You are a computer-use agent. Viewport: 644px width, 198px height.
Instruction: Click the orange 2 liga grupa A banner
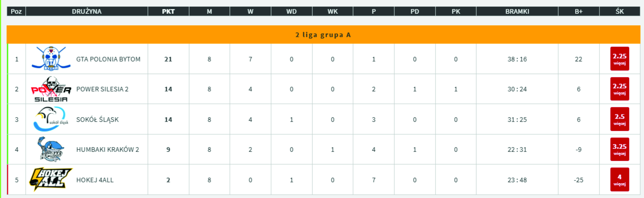[x=323, y=35]
